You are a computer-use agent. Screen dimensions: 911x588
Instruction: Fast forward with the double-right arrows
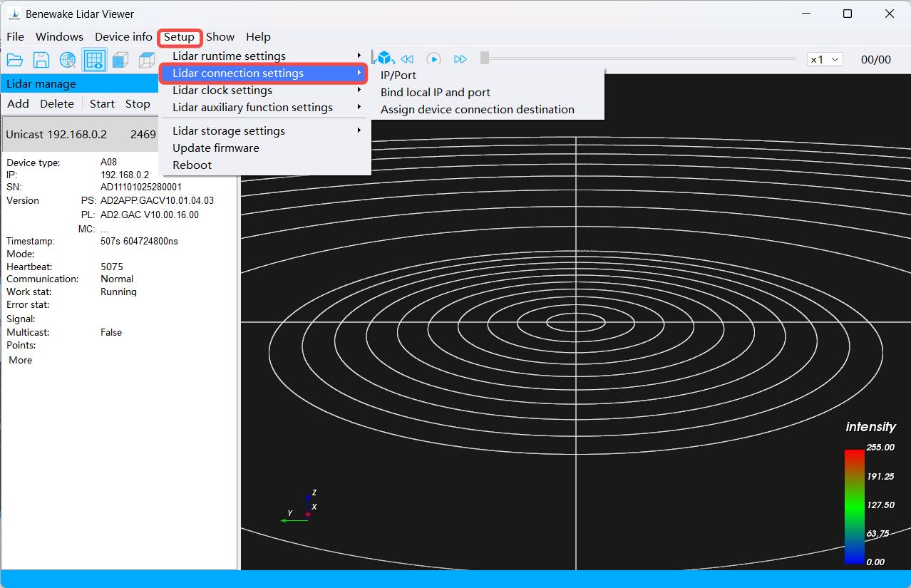(460, 59)
